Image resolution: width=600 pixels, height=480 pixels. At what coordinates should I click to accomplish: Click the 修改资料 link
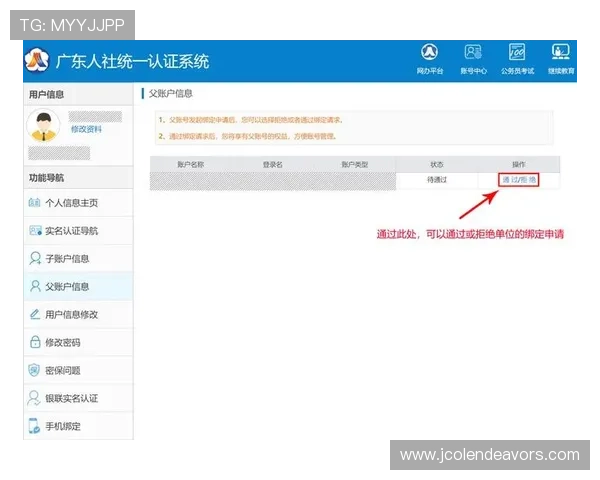[86, 129]
